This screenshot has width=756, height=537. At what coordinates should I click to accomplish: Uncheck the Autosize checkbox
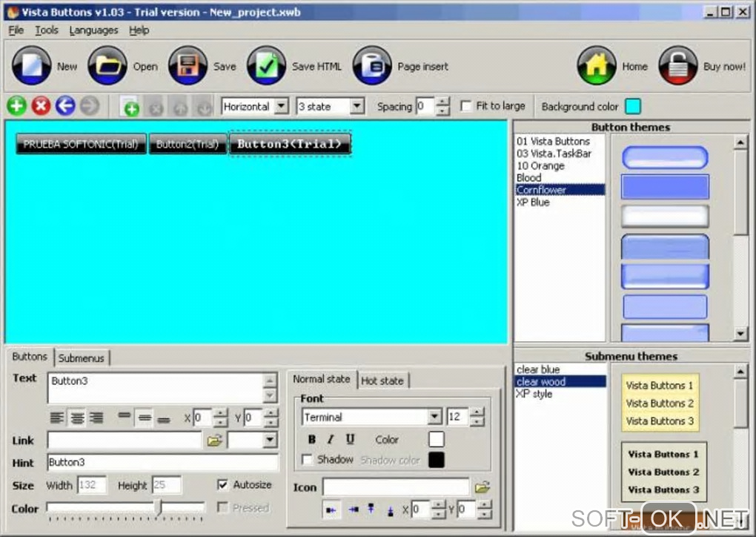222,484
